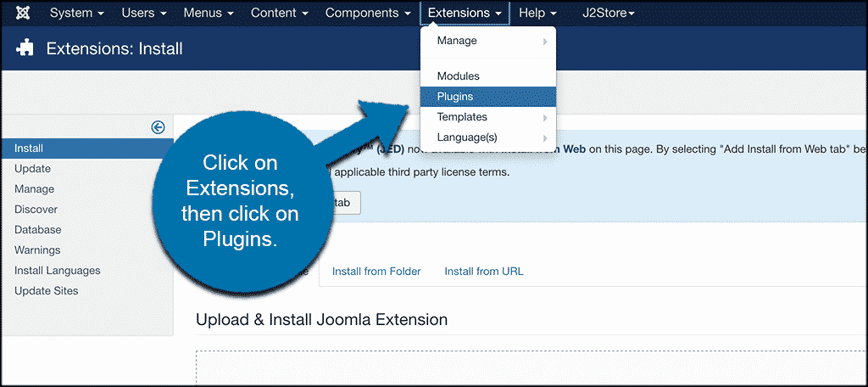Go to Update in the sidebar
The image size is (868, 387).
coord(33,169)
